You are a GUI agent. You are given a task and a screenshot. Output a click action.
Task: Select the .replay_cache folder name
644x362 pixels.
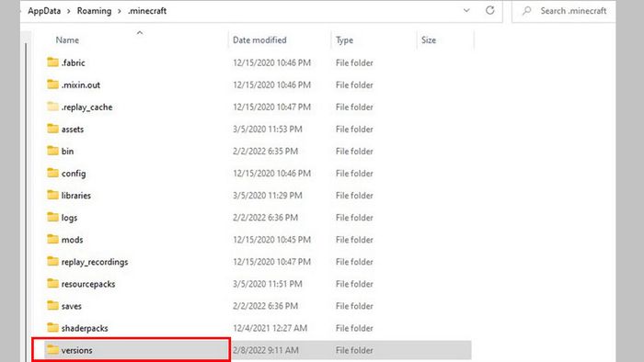pyautogui.click(x=86, y=107)
